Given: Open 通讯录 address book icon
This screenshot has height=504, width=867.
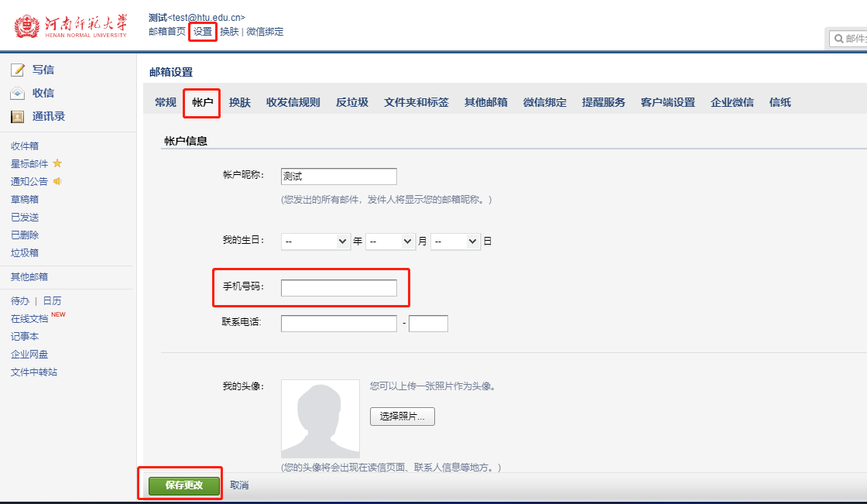Looking at the screenshot, I should [18, 117].
